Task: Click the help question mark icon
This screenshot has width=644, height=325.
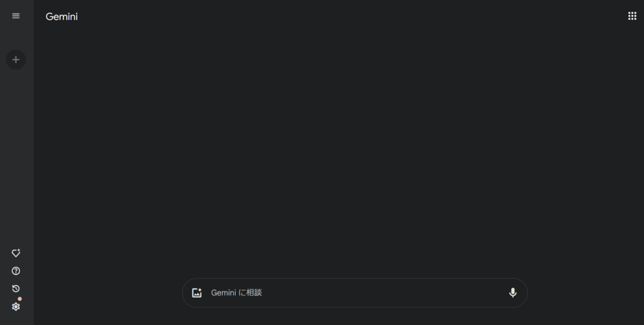Action: tap(16, 271)
